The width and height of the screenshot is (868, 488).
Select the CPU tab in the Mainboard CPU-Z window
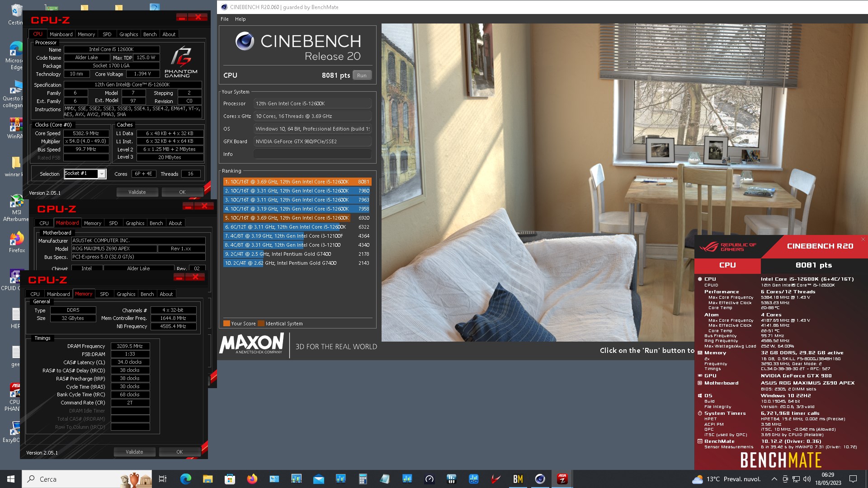[44, 223]
